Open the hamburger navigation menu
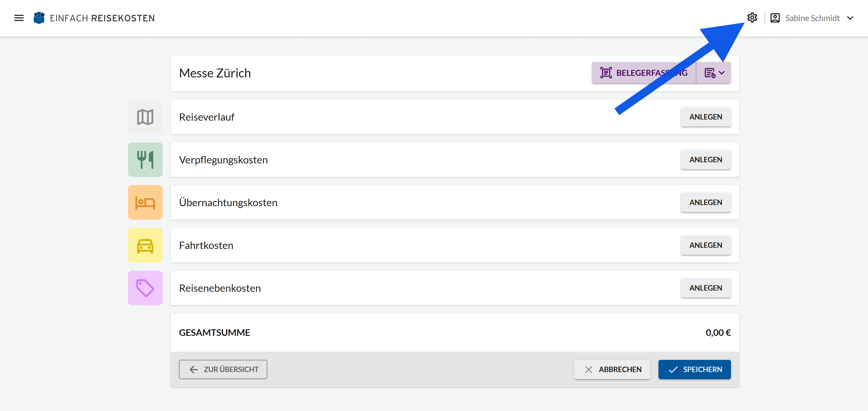 pos(19,18)
